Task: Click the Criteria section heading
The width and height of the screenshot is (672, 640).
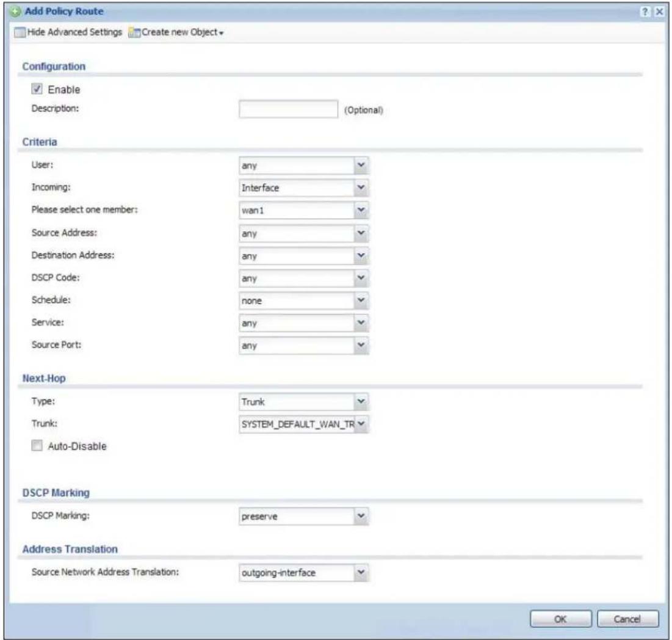Action: [x=40, y=142]
